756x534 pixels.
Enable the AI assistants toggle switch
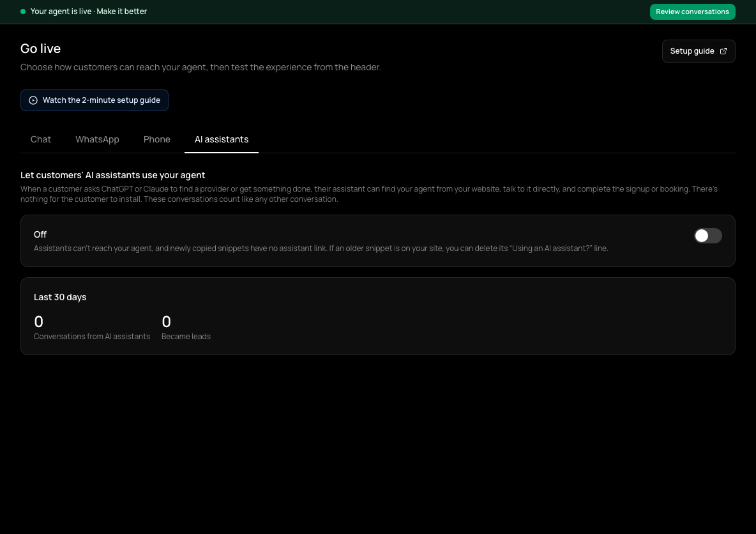pyautogui.click(x=707, y=236)
